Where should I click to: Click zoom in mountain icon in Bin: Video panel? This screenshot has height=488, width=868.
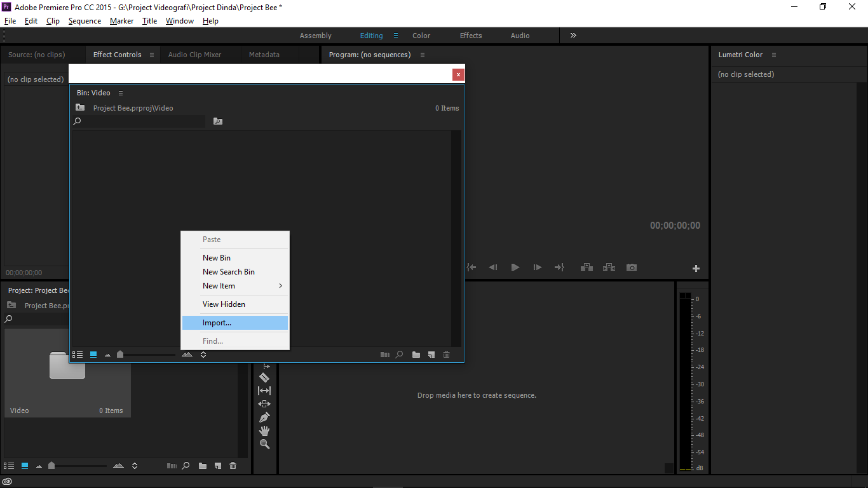(187, 355)
